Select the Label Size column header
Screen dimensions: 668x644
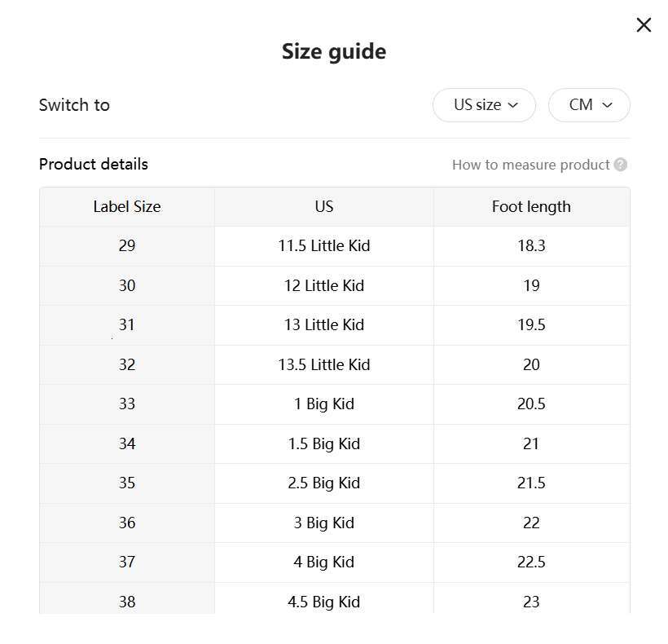coord(127,206)
